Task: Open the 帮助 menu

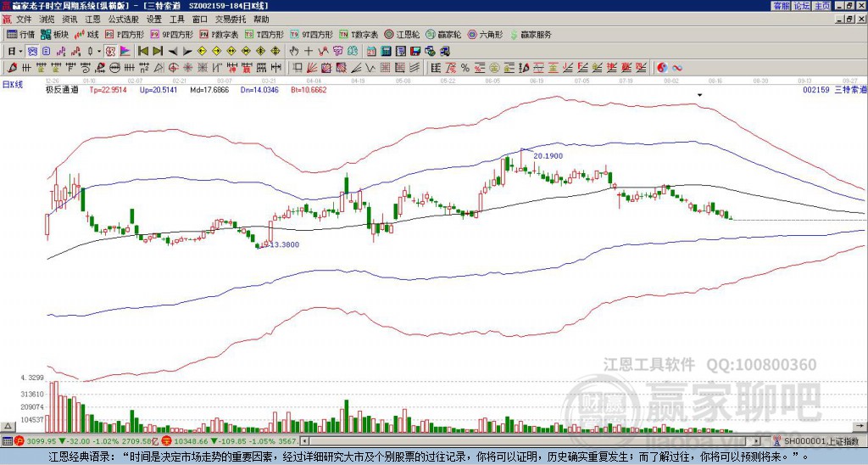Action: [x=261, y=20]
